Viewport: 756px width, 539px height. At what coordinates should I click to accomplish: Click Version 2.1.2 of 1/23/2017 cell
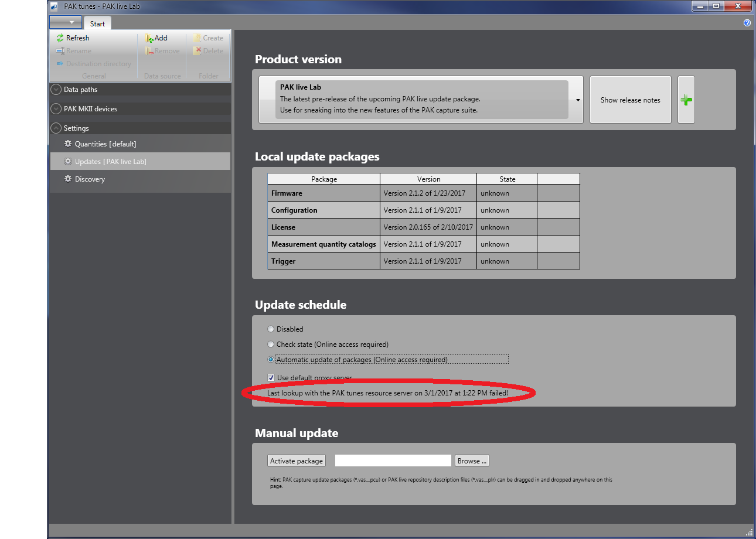429,193
